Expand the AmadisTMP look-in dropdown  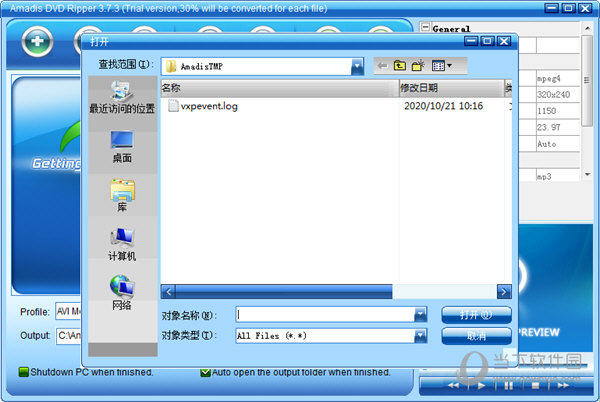point(357,66)
